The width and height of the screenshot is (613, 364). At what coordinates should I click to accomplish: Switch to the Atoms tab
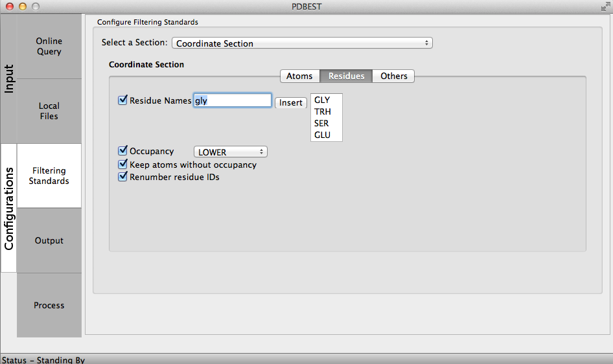pos(299,76)
